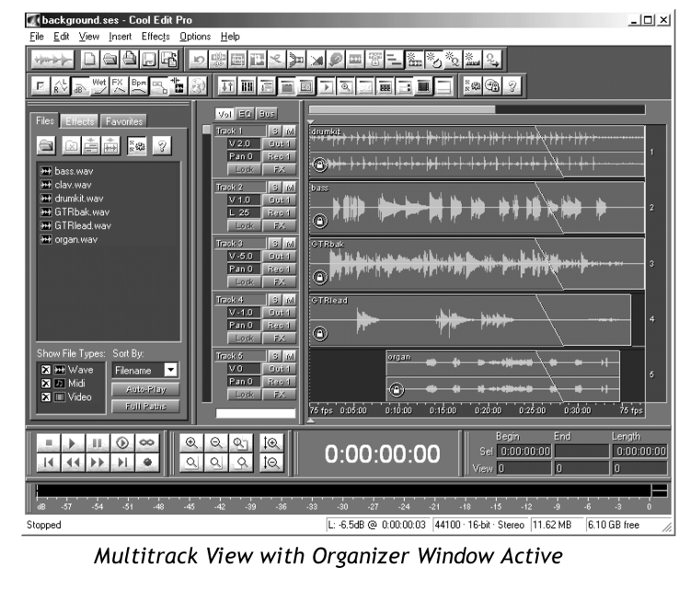Click the CD disc toolbar icon
Screen dimensions: 700x591
click(x=198, y=86)
